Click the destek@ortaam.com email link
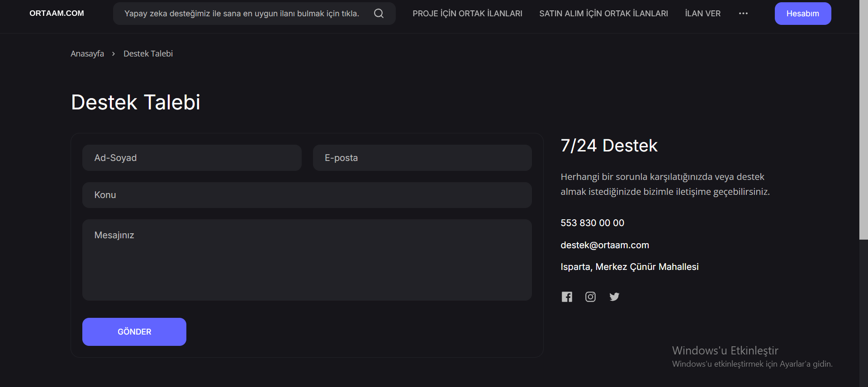This screenshot has width=868, height=387. point(605,245)
